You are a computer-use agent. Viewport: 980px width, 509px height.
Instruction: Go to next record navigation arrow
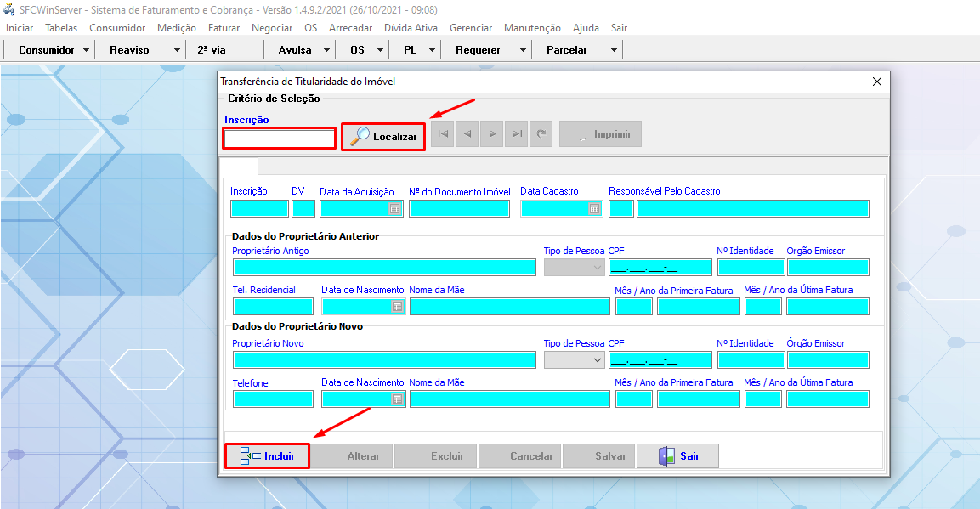[x=491, y=134]
